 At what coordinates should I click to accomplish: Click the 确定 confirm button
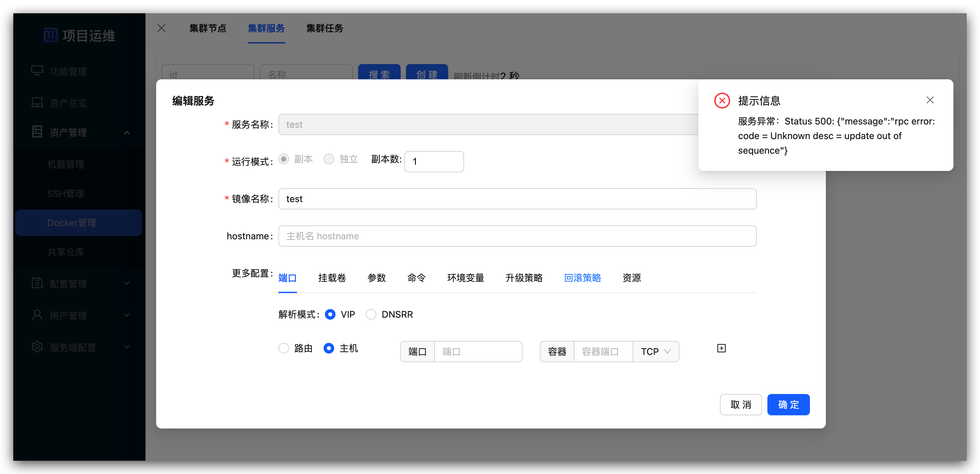[x=788, y=404]
